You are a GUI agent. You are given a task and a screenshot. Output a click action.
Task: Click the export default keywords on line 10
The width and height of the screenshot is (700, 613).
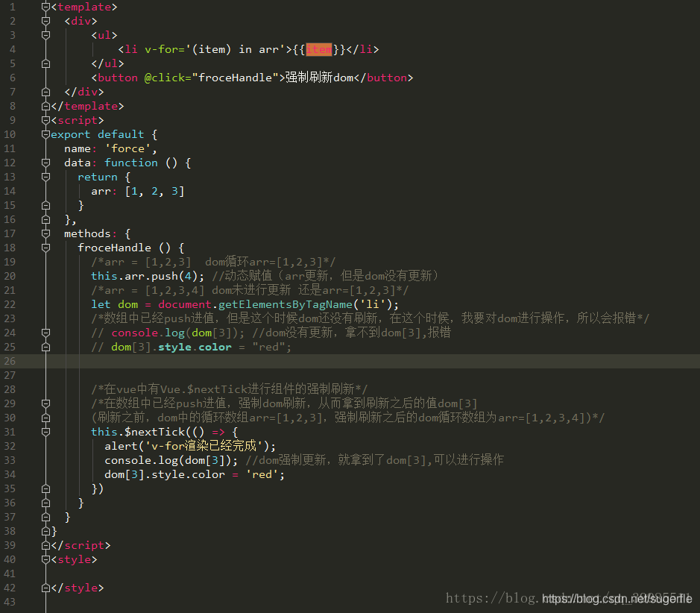pos(98,134)
